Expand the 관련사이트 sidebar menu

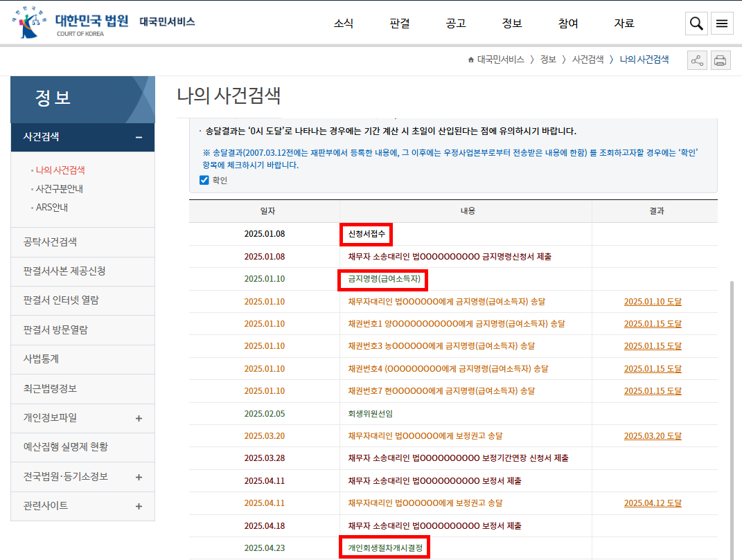pyautogui.click(x=139, y=506)
